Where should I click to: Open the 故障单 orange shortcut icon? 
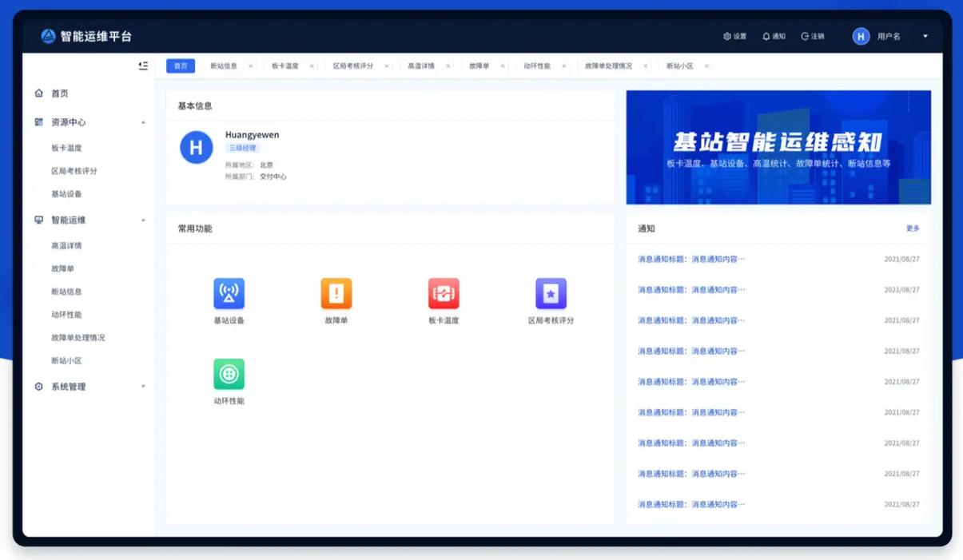336,293
